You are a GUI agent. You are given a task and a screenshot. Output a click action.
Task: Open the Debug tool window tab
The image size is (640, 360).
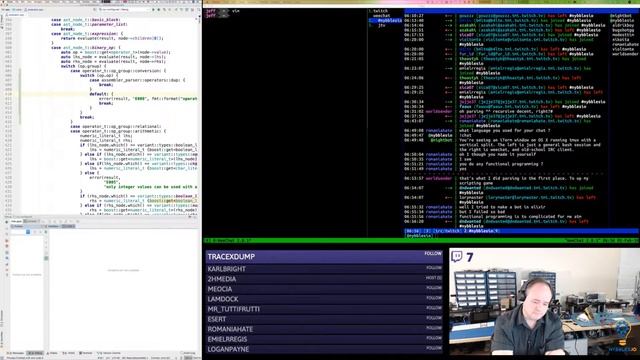[35, 353]
